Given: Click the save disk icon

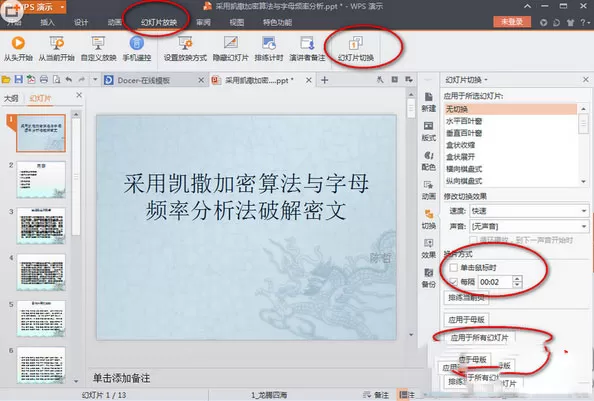Looking at the screenshot, I should 18,80.
